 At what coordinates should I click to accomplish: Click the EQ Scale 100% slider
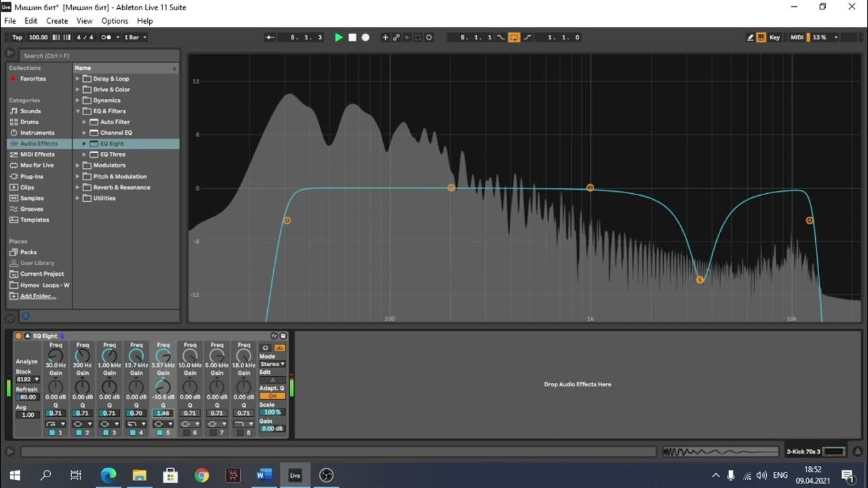(x=273, y=412)
